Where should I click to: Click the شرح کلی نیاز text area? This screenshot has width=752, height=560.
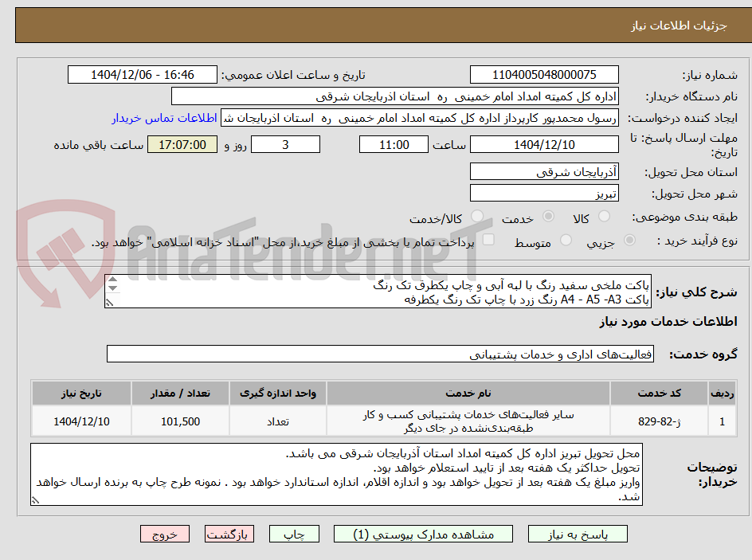[378, 292]
